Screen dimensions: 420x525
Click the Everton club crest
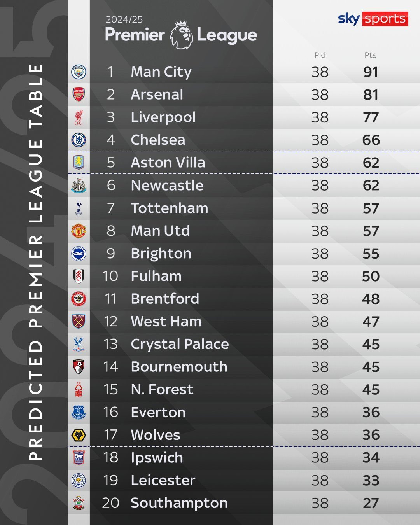click(x=79, y=412)
